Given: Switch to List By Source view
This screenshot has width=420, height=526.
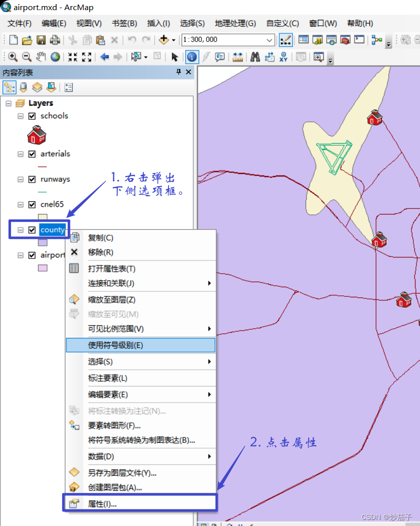Looking at the screenshot, I should coord(23,87).
